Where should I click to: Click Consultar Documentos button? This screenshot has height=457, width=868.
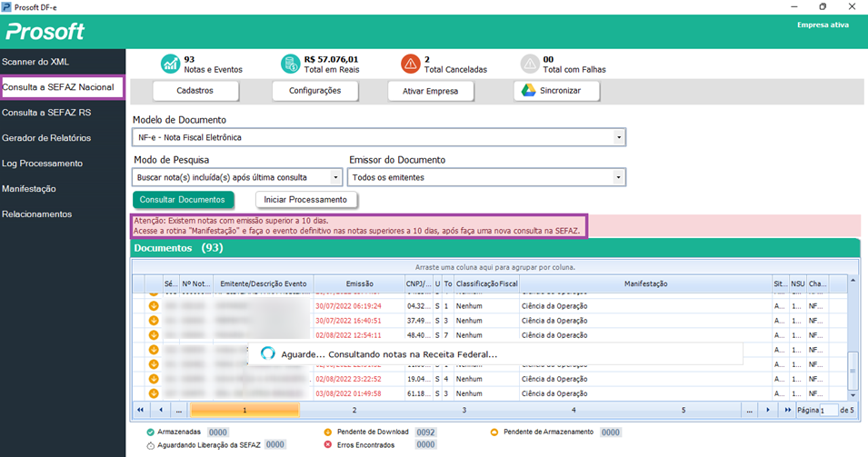(x=183, y=200)
